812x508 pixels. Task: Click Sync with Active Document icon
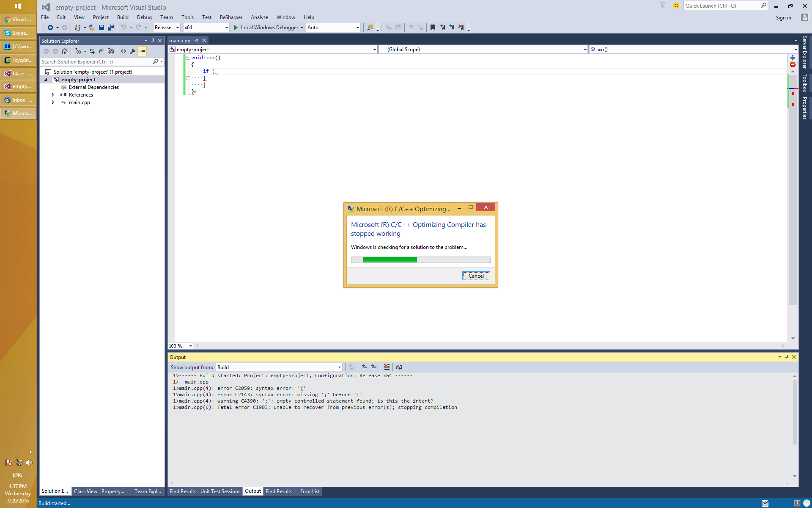(92, 51)
